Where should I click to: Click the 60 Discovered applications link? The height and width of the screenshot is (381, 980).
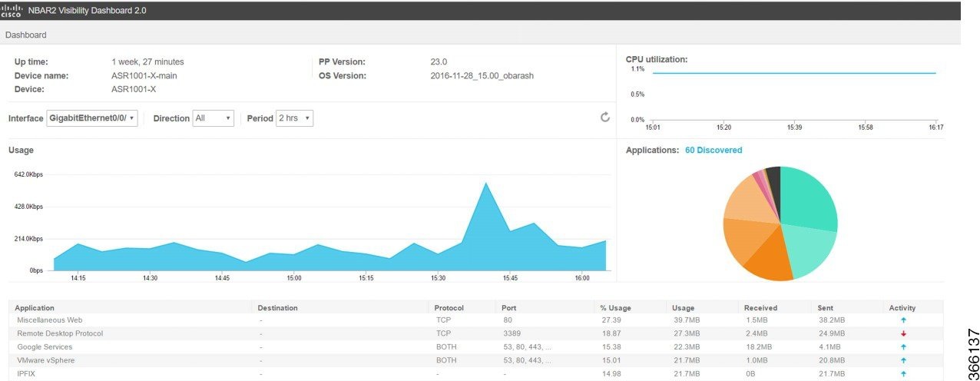(713, 151)
